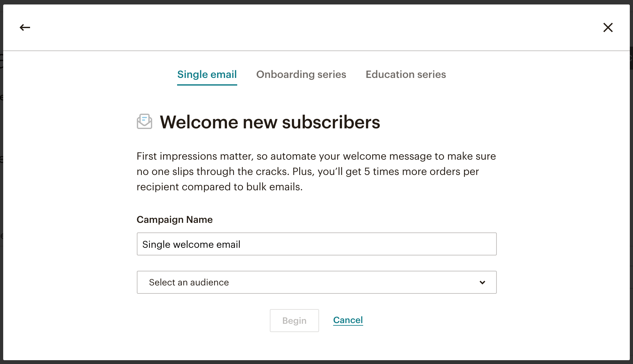
Task: Focus the Campaign Name input field
Action: coord(316,244)
